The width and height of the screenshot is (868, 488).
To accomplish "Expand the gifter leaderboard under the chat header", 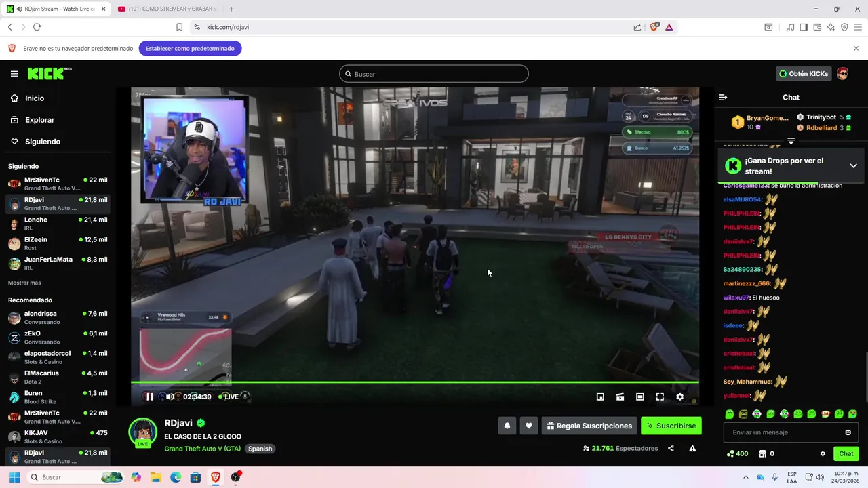I will coord(791,140).
